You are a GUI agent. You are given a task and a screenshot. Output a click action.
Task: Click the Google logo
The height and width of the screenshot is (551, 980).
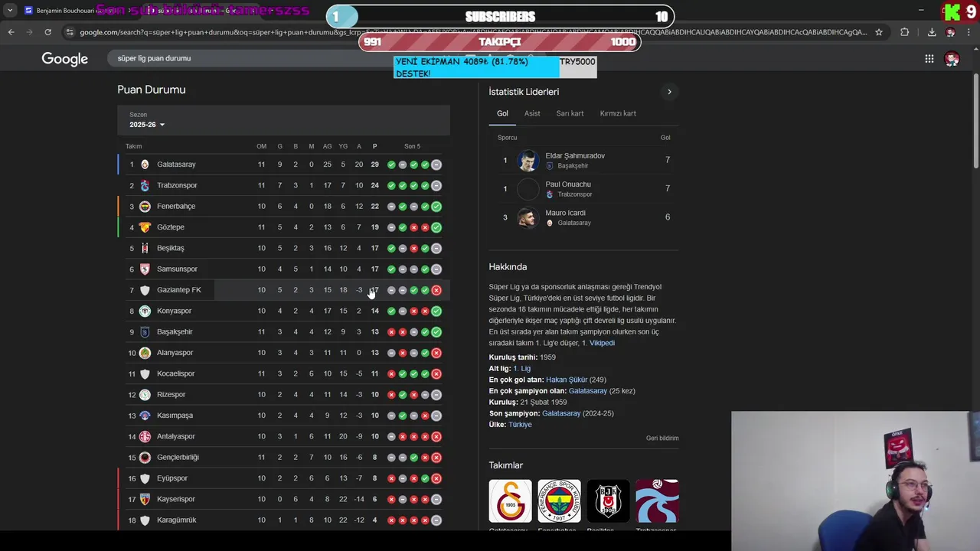[x=65, y=59]
